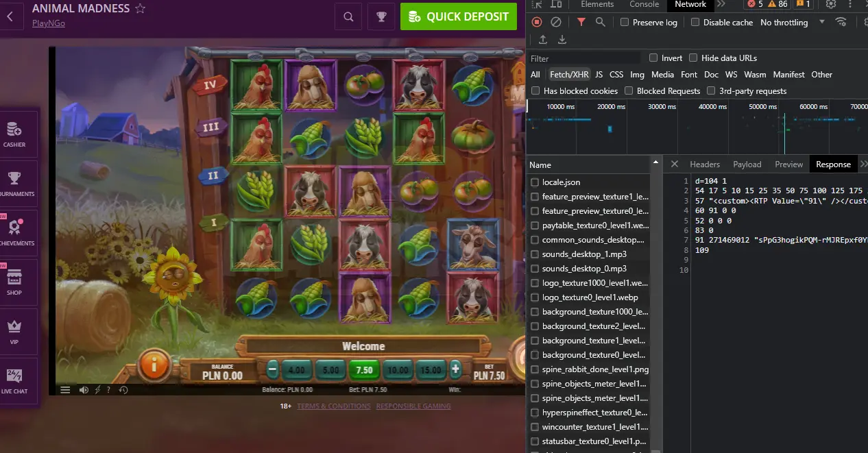The height and width of the screenshot is (453, 868).
Task: Enable the Disable cache checkbox
Action: 695,22
